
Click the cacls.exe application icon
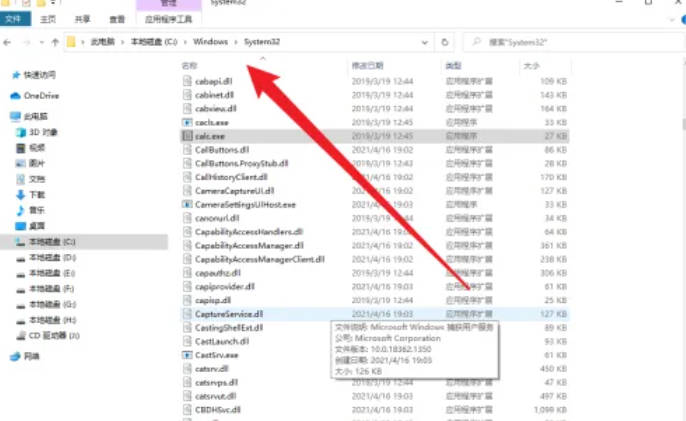tap(187, 122)
